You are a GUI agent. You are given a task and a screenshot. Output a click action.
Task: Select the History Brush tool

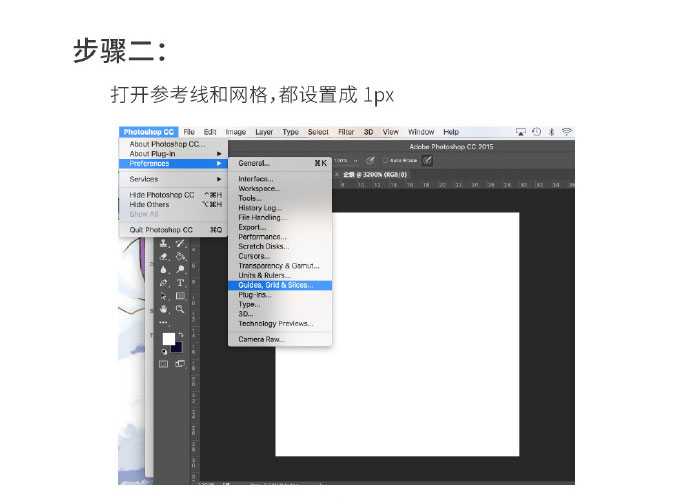pos(180,243)
